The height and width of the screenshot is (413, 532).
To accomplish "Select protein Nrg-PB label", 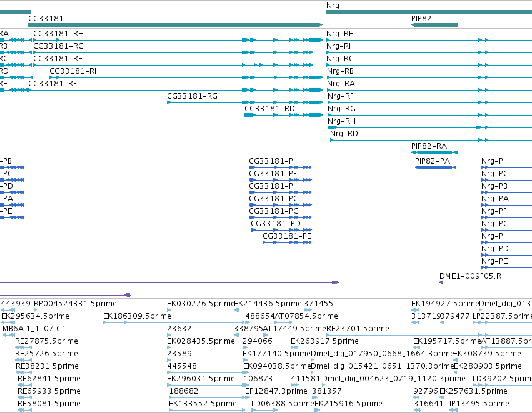I will (494, 186).
